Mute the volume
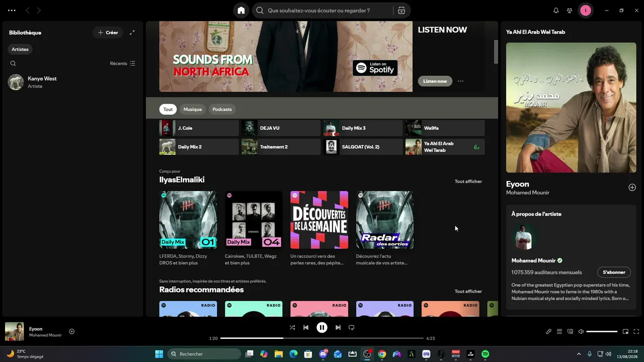Viewport: 644px width, 362px height. click(x=581, y=331)
